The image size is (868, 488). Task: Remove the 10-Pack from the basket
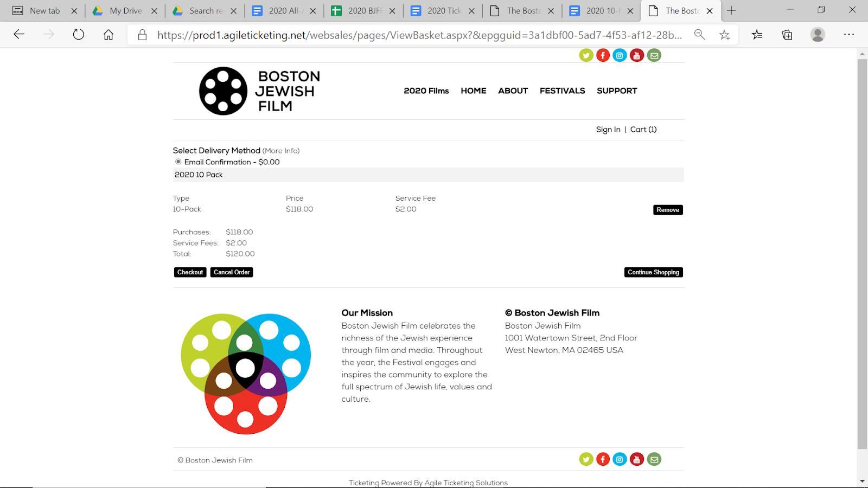coord(668,210)
